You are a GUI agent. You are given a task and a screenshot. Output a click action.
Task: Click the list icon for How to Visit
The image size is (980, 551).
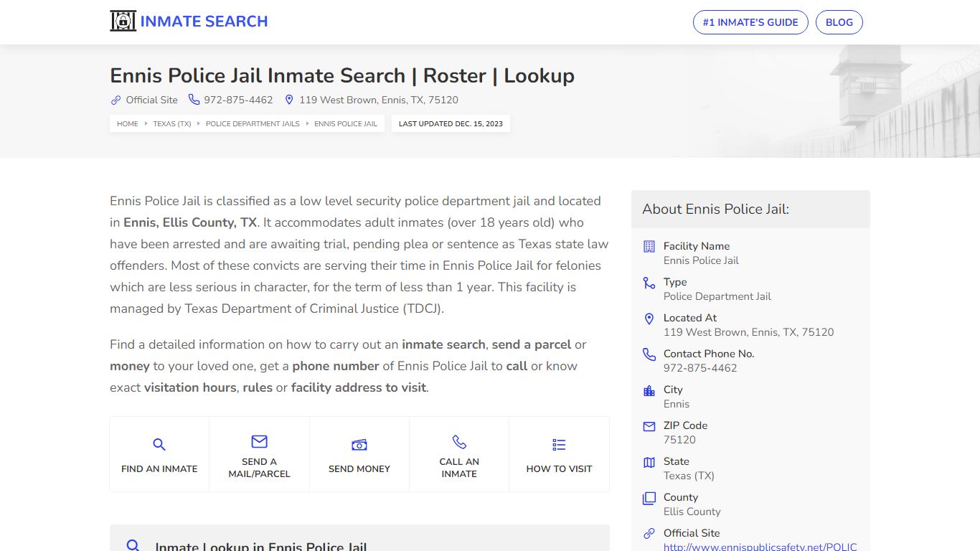click(559, 445)
